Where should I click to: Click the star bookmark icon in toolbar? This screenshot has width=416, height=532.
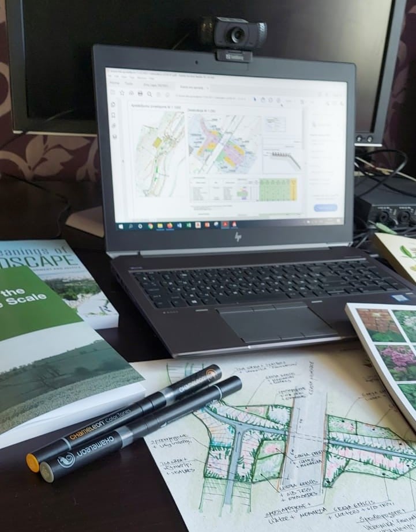122,92
